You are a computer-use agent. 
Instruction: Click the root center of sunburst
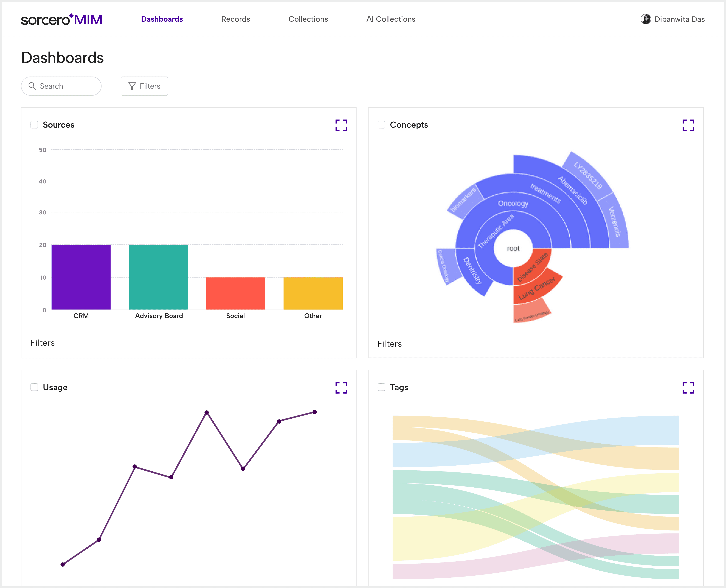pyautogui.click(x=513, y=248)
